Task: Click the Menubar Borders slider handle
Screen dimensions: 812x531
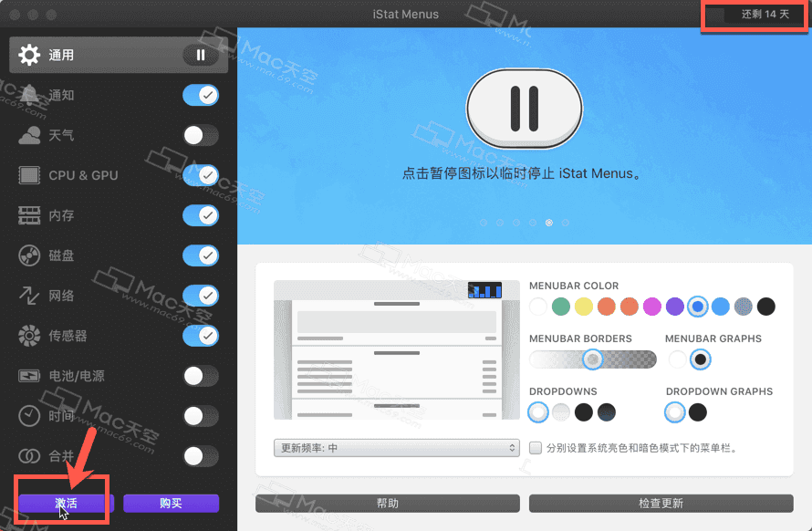Action: (x=592, y=359)
